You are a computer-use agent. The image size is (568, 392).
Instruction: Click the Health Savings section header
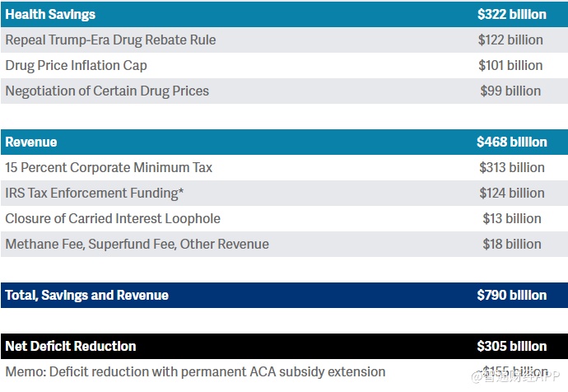pyautogui.click(x=50, y=14)
